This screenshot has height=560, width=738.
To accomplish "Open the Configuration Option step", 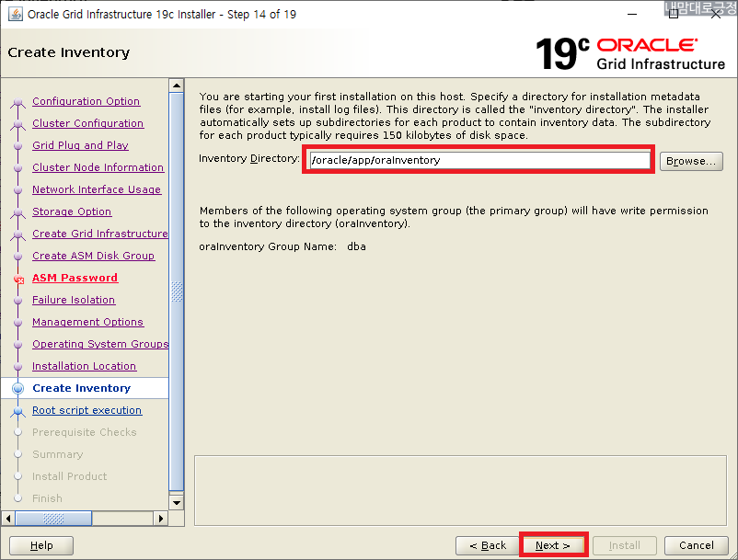I will (86, 101).
